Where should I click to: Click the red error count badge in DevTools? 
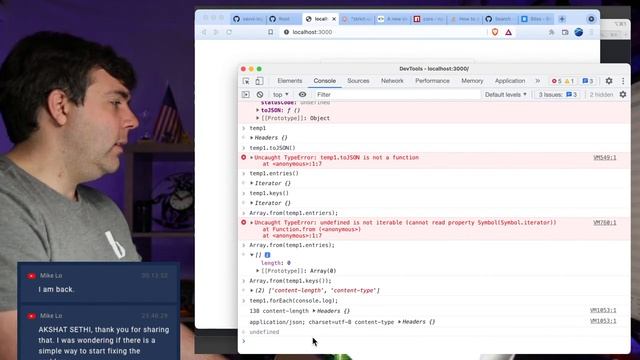[557, 81]
